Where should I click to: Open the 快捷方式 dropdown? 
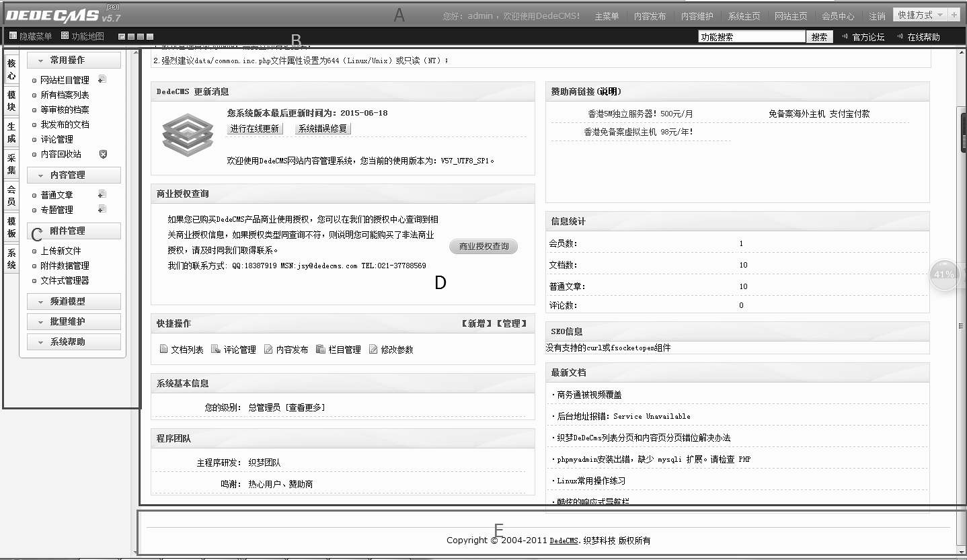pos(921,15)
